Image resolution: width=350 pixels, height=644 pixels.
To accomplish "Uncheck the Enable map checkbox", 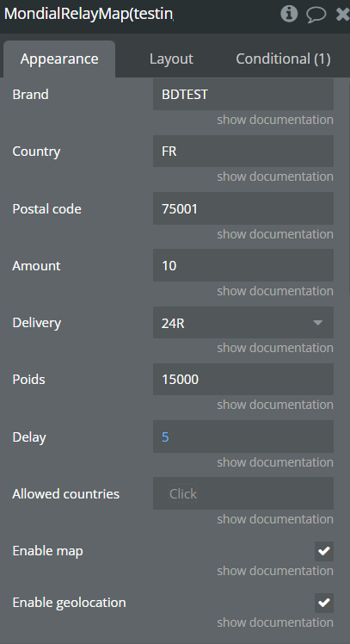I will pos(323,551).
